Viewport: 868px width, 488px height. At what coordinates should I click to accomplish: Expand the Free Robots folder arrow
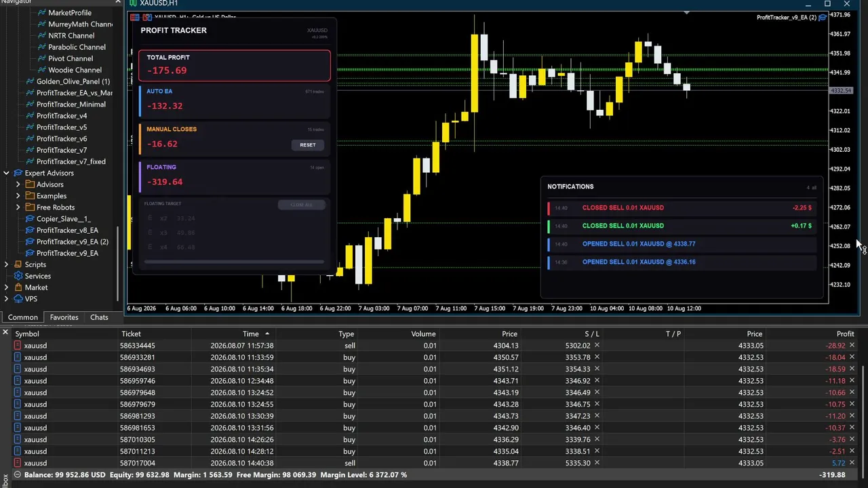tap(18, 207)
